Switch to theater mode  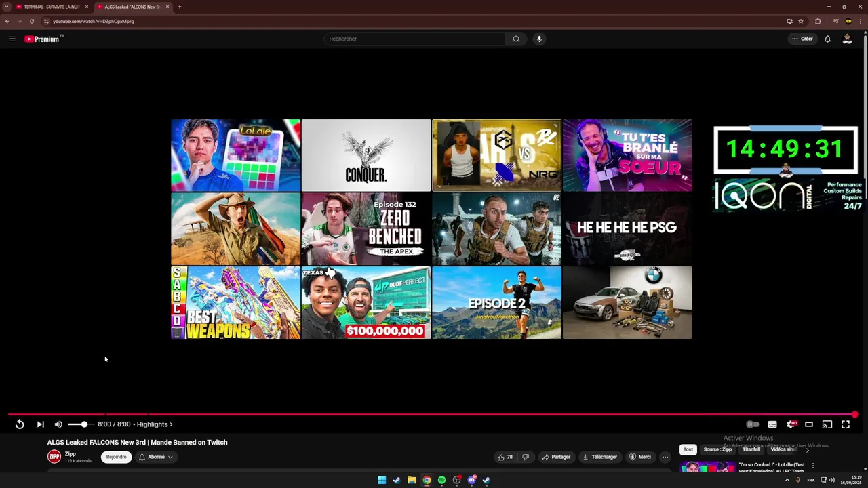809,424
